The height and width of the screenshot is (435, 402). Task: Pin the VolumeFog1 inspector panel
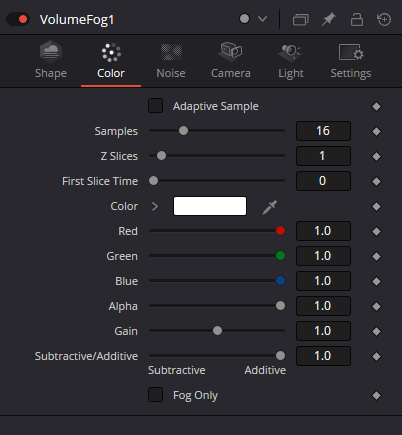pyautogui.click(x=328, y=19)
